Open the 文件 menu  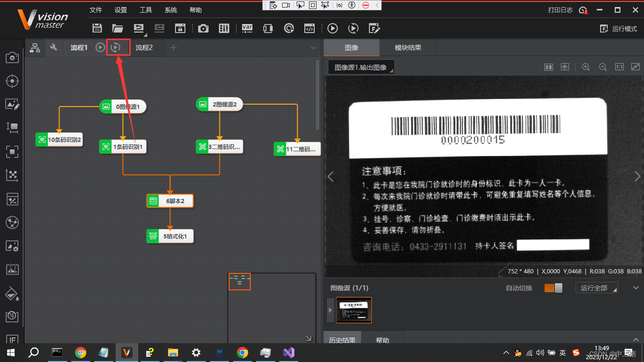pyautogui.click(x=96, y=10)
